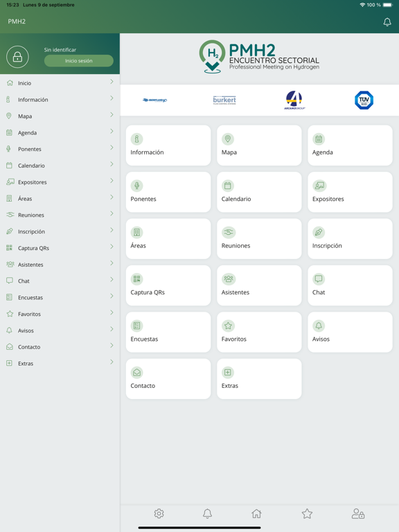Tap the user lock icon in bottom bar
The image size is (399, 532).
(358, 514)
